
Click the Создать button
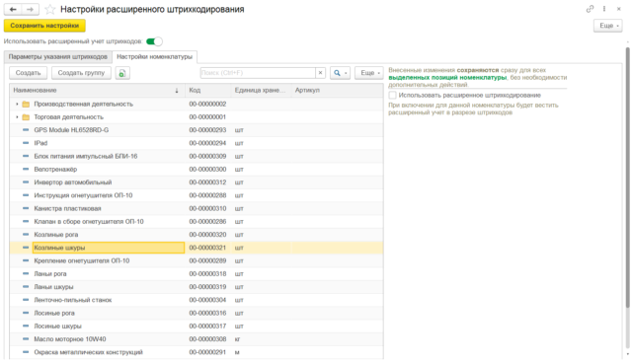click(29, 73)
